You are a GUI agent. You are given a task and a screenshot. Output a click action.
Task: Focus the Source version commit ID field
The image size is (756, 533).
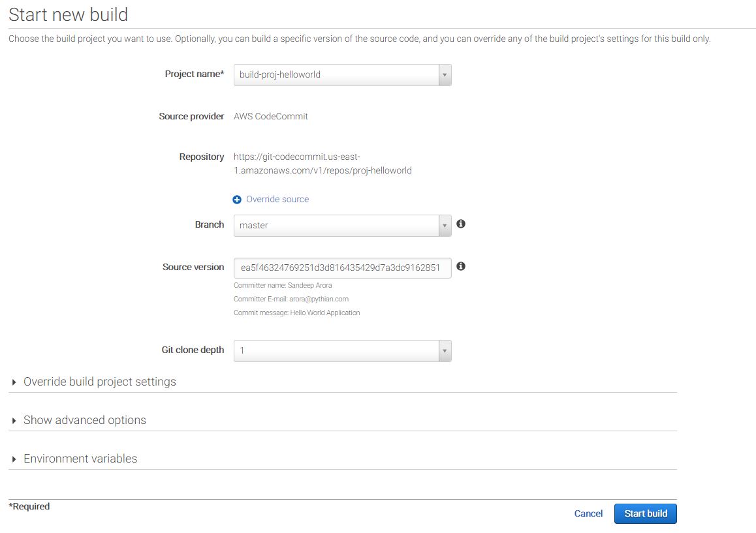pyautogui.click(x=342, y=267)
